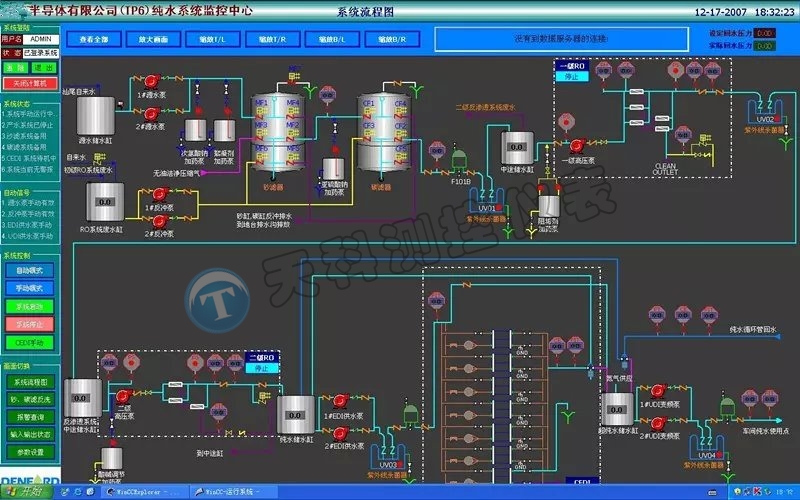Open the 报警查询 alarm query page
The height and width of the screenshot is (500, 800).
pos(30,417)
